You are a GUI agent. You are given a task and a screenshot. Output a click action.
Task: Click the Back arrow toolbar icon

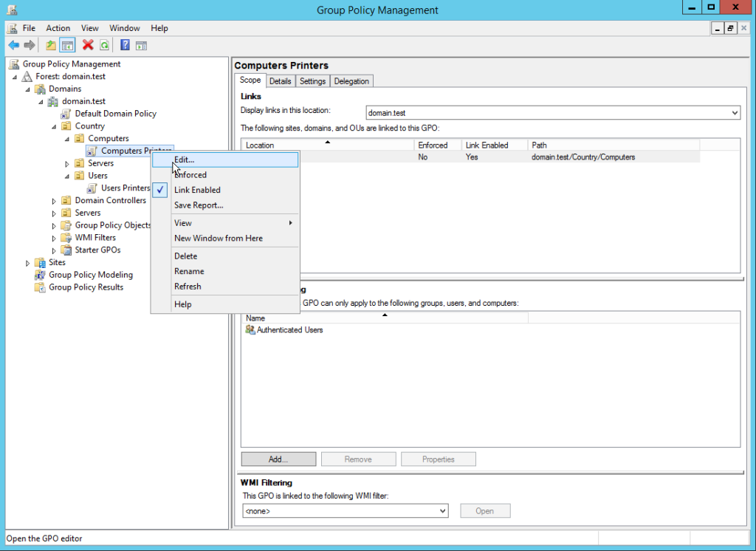click(x=13, y=45)
